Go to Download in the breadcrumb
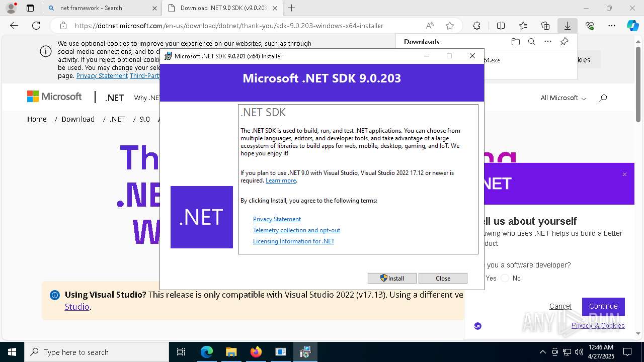 click(78, 119)
